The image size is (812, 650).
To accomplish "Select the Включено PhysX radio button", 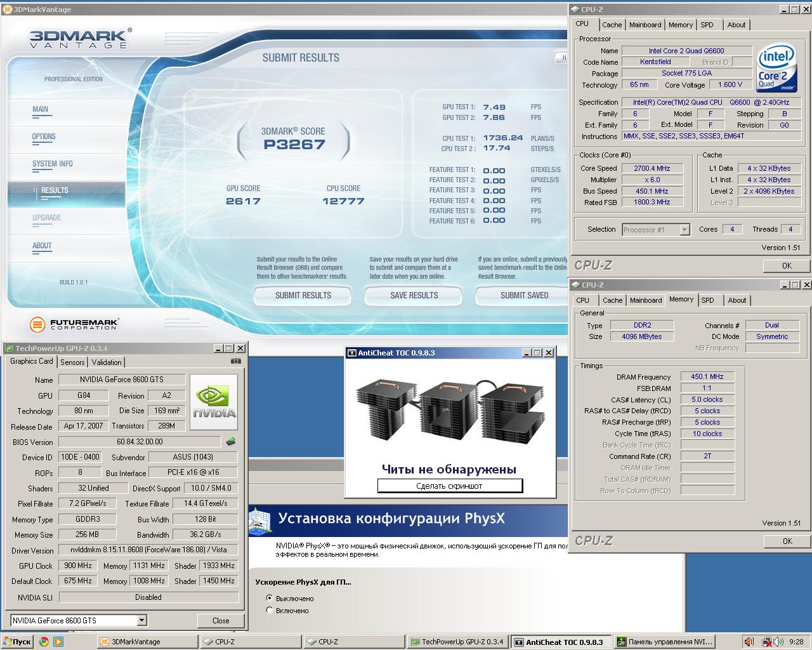I will click(270, 610).
